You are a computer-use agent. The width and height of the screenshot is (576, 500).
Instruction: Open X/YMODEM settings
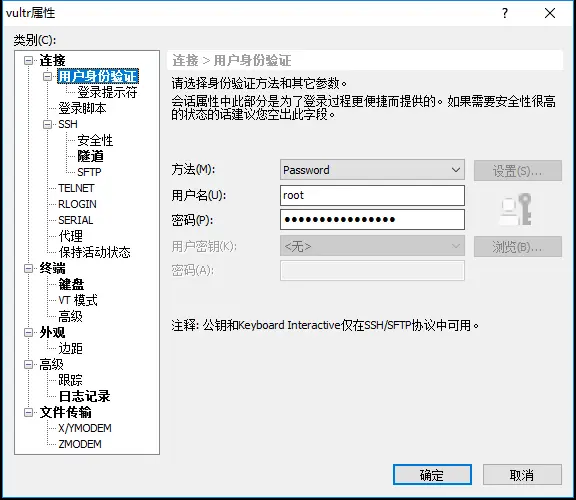85,428
